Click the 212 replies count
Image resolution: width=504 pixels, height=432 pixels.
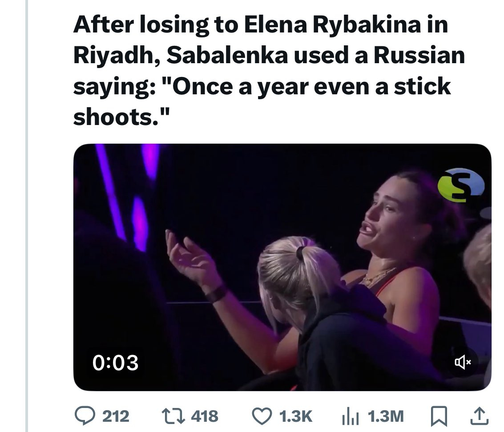tap(116, 416)
